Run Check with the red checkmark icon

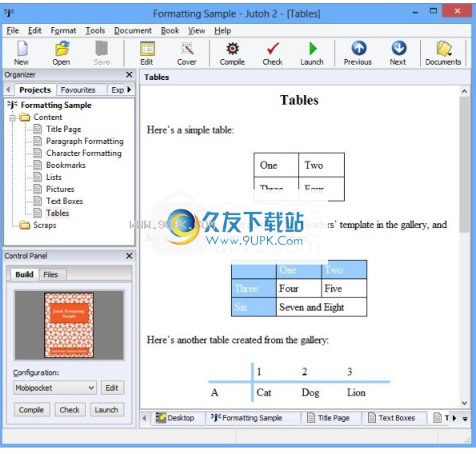tap(273, 53)
